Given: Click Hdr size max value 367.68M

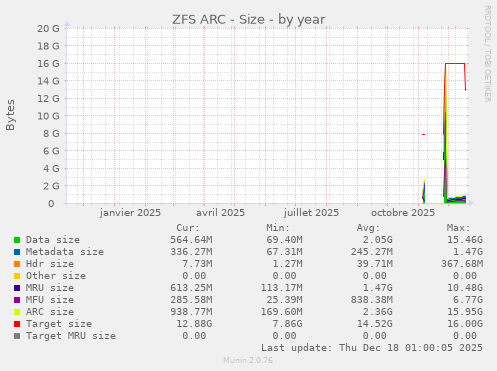Looking at the screenshot, I should click(462, 264).
